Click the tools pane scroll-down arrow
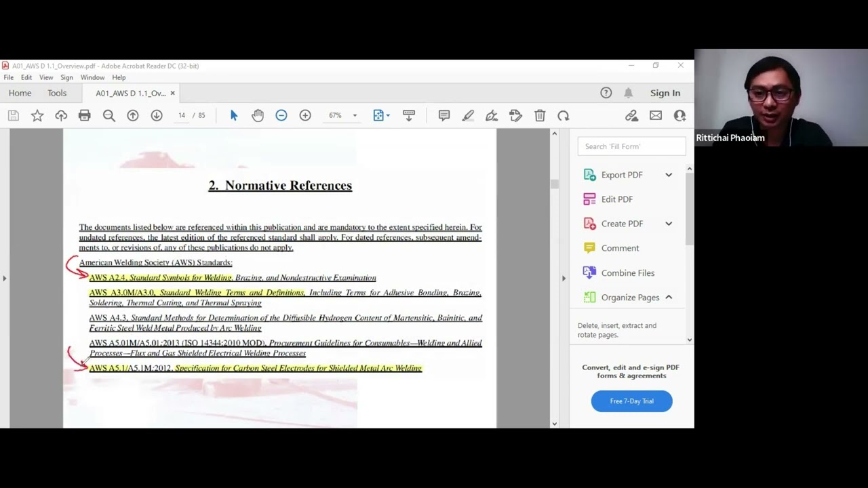 tap(690, 340)
